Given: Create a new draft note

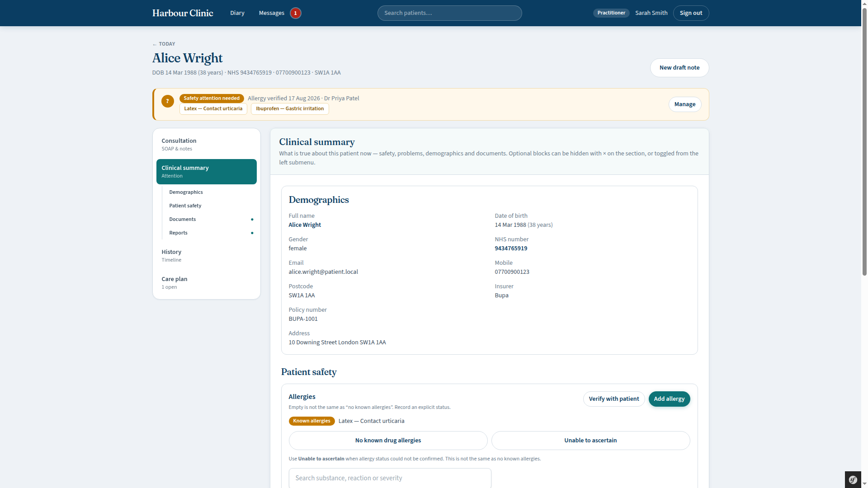Looking at the screenshot, I should pyautogui.click(x=679, y=68).
